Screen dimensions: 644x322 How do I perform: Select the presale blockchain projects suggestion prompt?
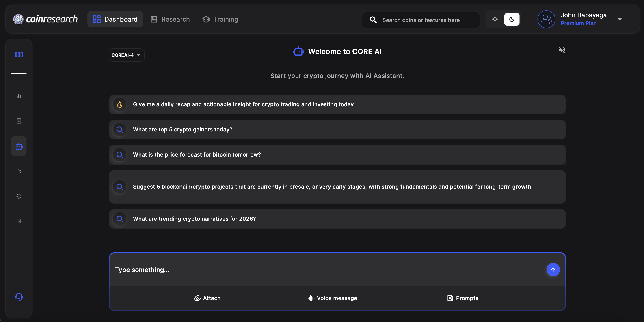(337, 187)
